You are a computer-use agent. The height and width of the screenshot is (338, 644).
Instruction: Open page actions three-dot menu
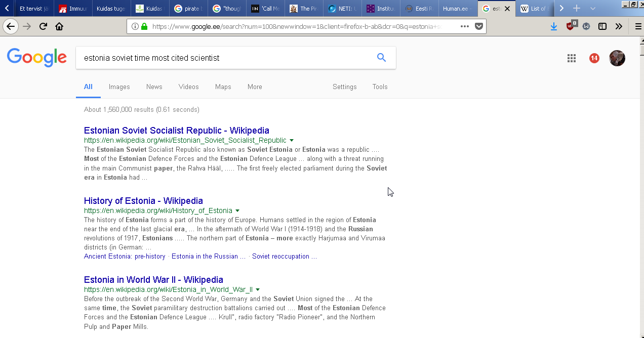click(465, 26)
